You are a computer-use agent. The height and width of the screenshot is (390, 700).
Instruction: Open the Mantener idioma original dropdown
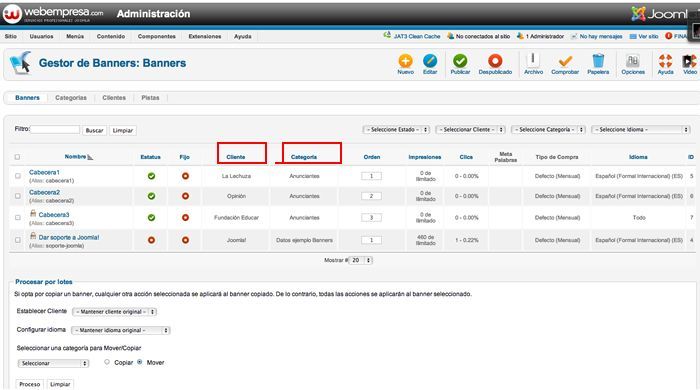tap(121, 330)
